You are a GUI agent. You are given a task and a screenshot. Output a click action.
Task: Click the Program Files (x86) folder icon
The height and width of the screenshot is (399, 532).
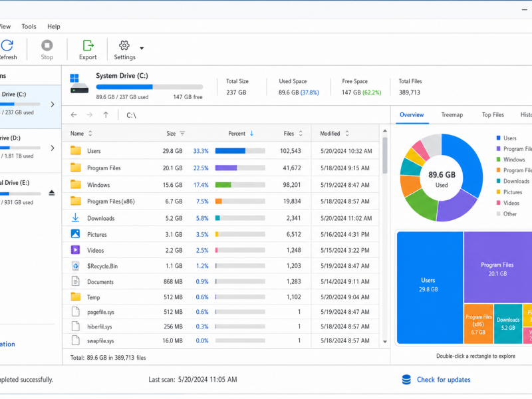click(x=76, y=201)
